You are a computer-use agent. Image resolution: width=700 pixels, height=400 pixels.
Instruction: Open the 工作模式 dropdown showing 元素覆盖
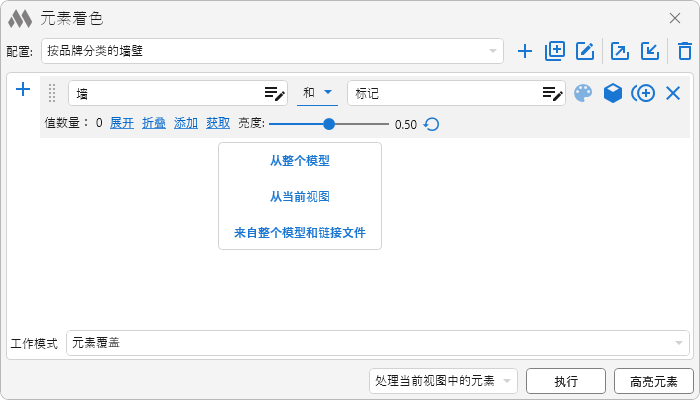pyautogui.click(x=377, y=343)
